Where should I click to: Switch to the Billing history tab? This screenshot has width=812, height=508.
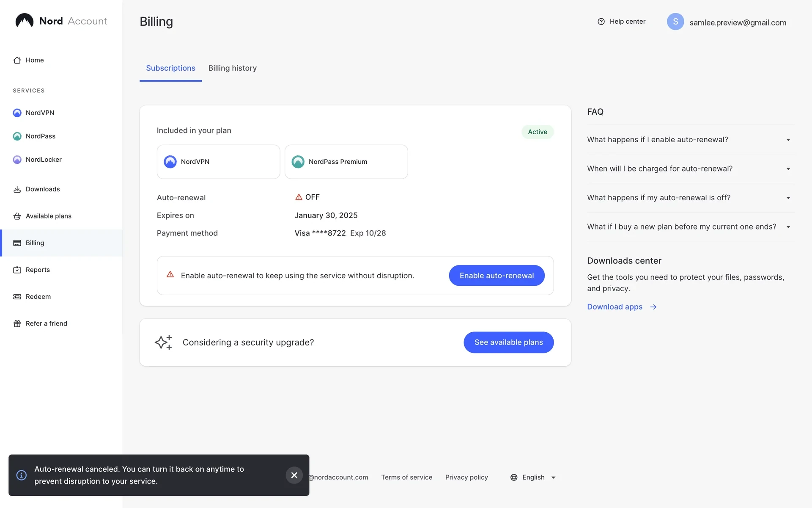tap(233, 68)
